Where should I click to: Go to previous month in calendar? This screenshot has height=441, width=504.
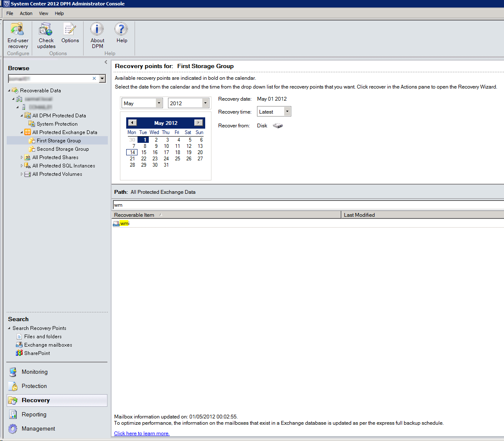click(x=132, y=123)
